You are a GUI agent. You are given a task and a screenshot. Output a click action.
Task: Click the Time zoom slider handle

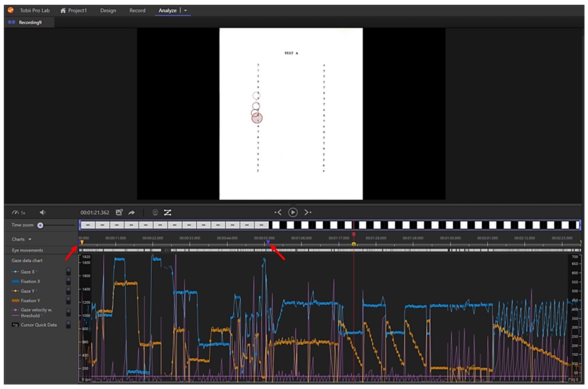40,225
